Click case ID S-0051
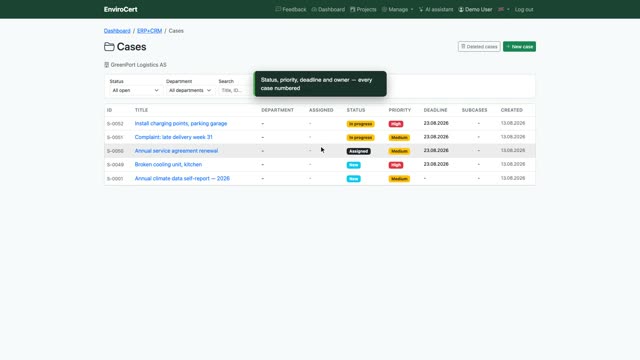The height and width of the screenshot is (360, 640). pos(115,138)
